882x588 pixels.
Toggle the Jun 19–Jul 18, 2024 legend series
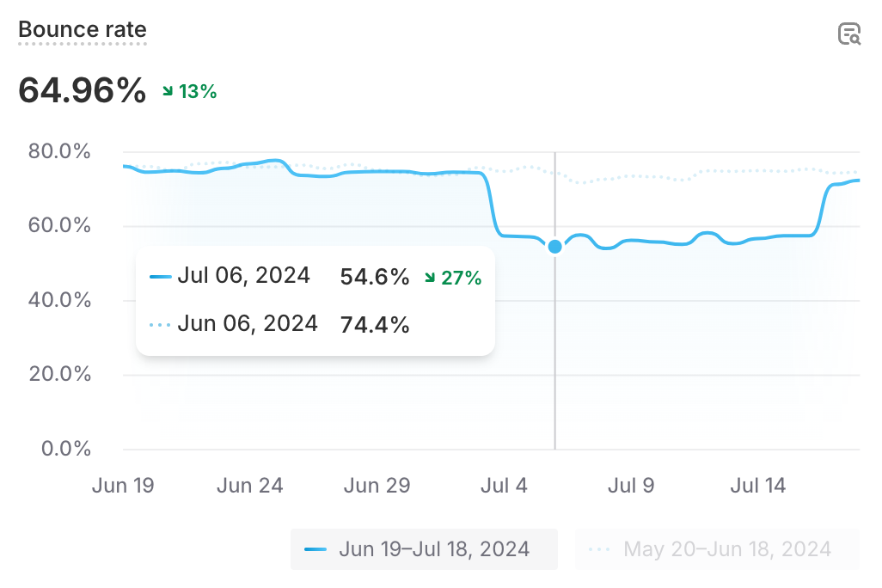[x=424, y=549]
